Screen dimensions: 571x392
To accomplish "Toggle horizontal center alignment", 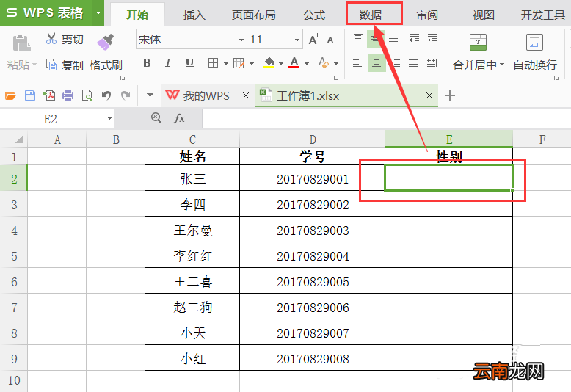I will [377, 63].
